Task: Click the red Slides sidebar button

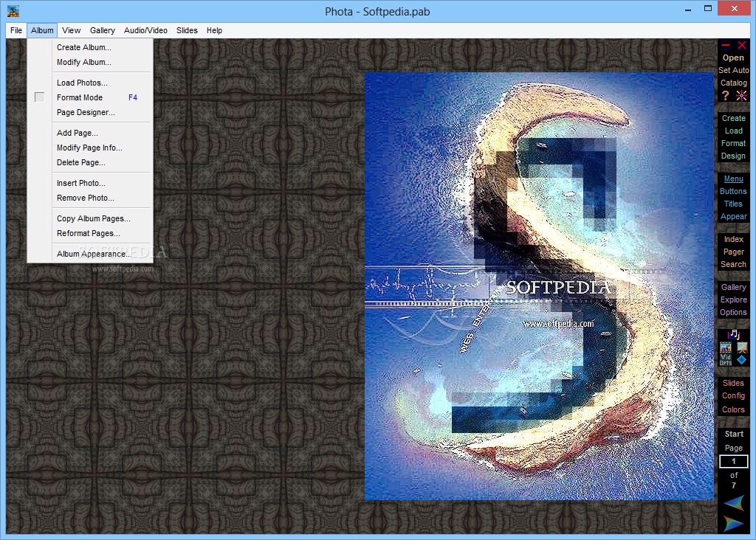Action: (x=733, y=383)
